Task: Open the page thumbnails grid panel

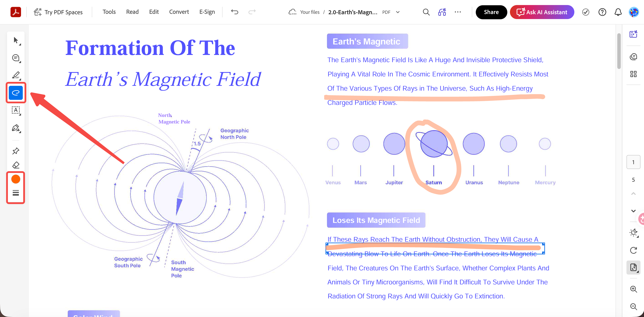Action: [x=633, y=74]
